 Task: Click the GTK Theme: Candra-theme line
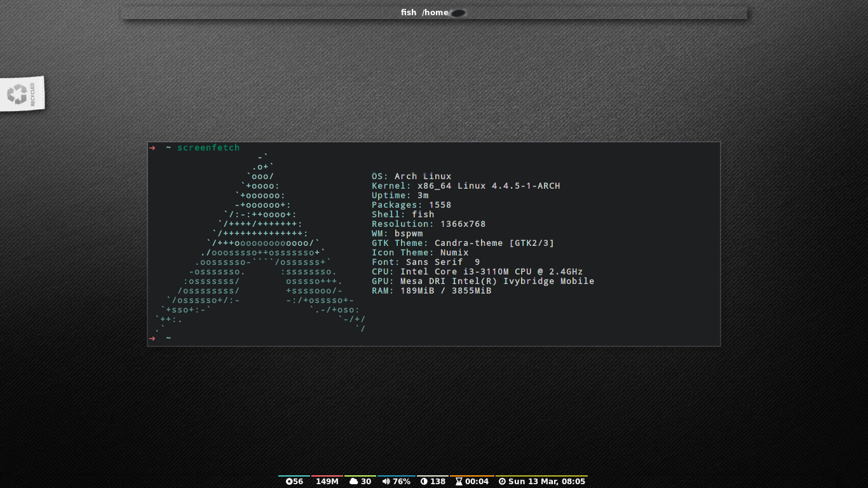pyautogui.click(x=463, y=243)
